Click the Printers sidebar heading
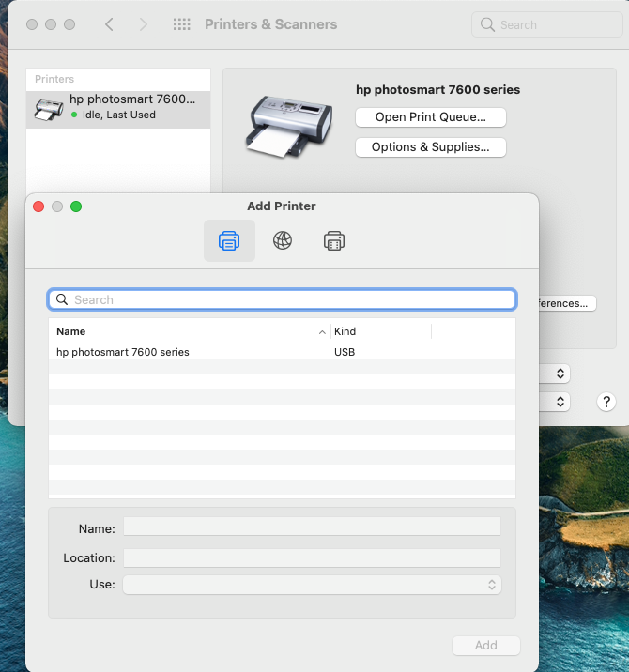 tap(54, 79)
